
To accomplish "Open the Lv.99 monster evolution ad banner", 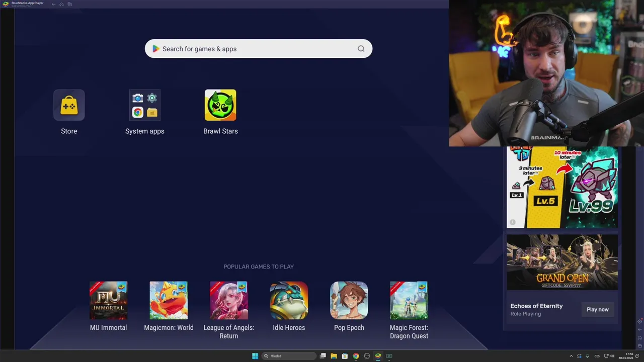I will coord(562,187).
